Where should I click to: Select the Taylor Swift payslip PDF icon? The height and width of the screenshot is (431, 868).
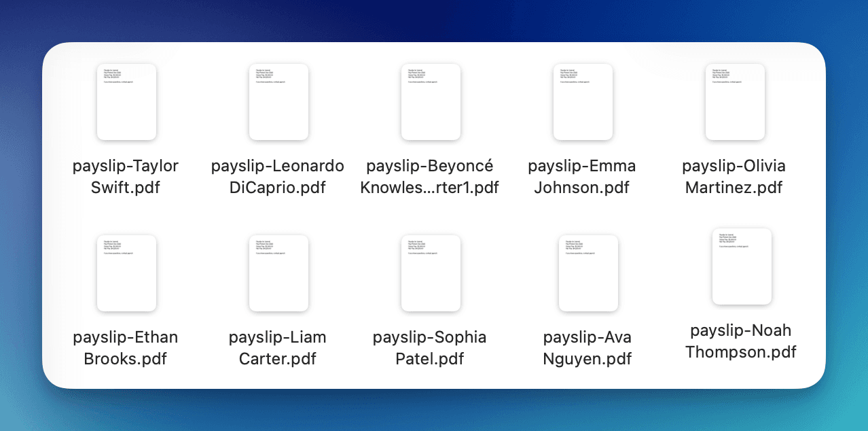click(126, 102)
